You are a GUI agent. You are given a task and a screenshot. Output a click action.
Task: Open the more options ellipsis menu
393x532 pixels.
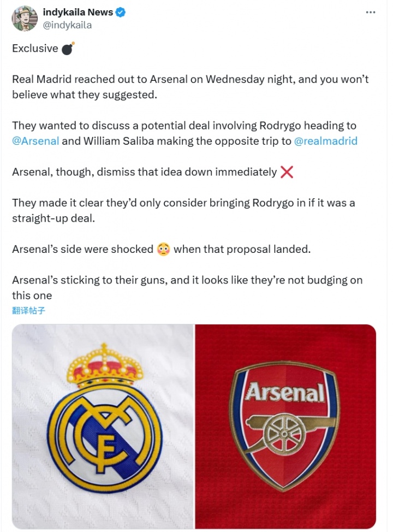click(370, 13)
